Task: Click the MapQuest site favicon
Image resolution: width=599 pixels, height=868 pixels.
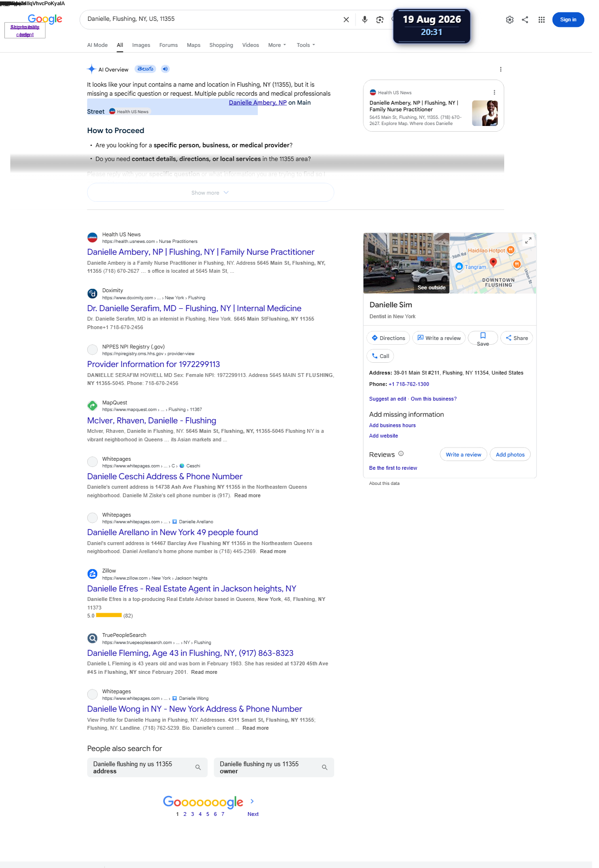Action: (x=92, y=405)
